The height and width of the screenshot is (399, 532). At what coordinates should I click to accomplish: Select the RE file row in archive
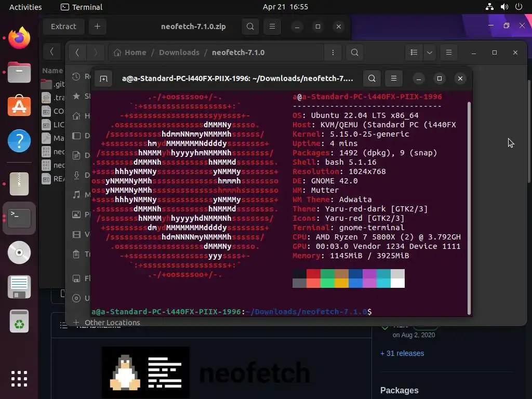pos(53,179)
